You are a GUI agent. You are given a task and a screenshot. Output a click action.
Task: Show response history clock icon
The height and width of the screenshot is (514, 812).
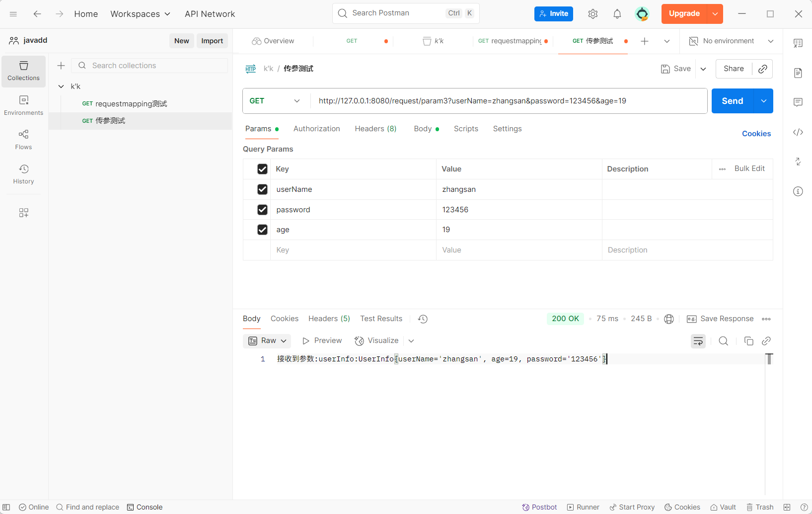pos(423,319)
